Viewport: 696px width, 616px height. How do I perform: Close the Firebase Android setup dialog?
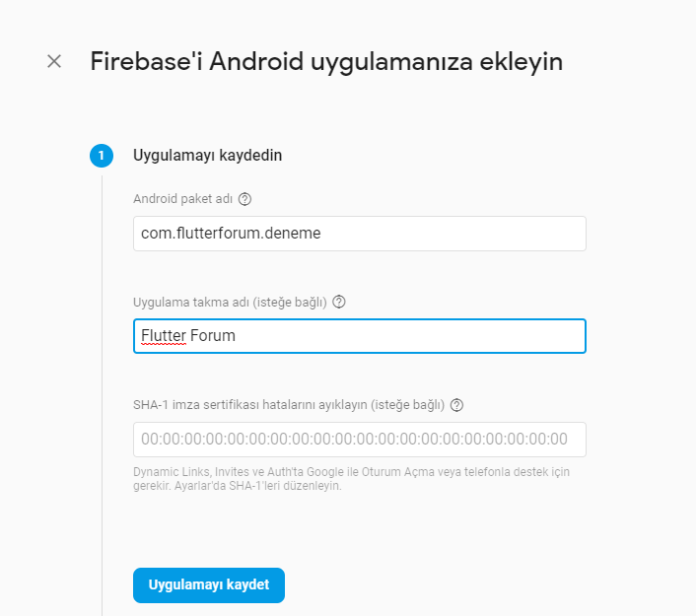coord(54,61)
